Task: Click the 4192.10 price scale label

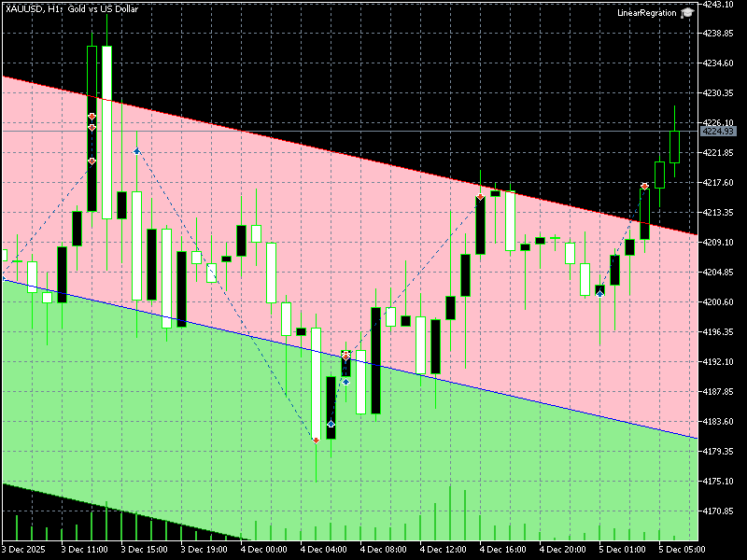Action: click(718, 362)
